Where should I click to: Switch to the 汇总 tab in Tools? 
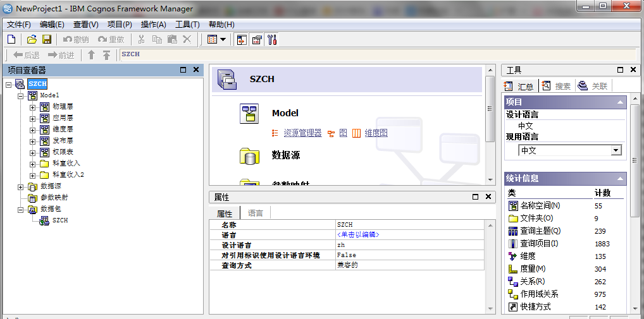click(521, 86)
